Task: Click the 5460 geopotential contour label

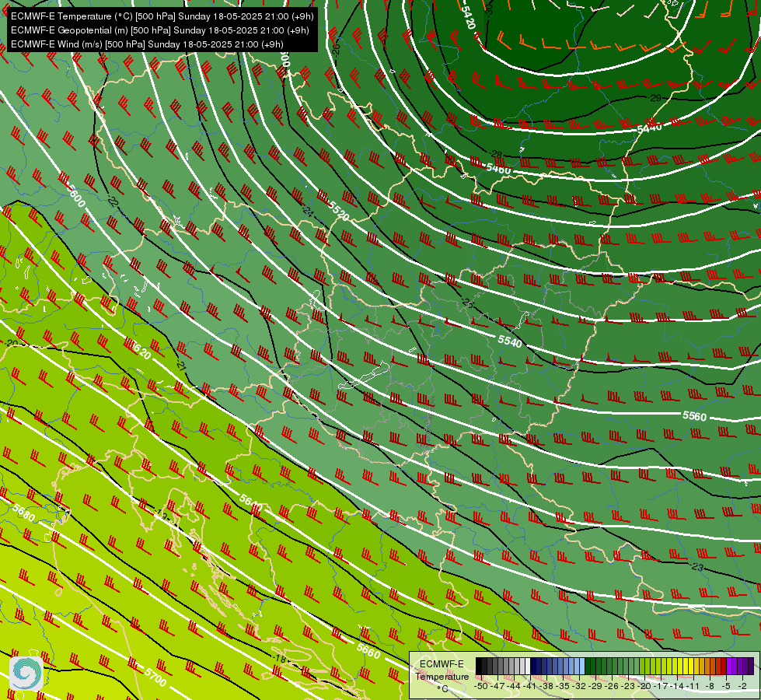Action: pyautogui.click(x=498, y=169)
